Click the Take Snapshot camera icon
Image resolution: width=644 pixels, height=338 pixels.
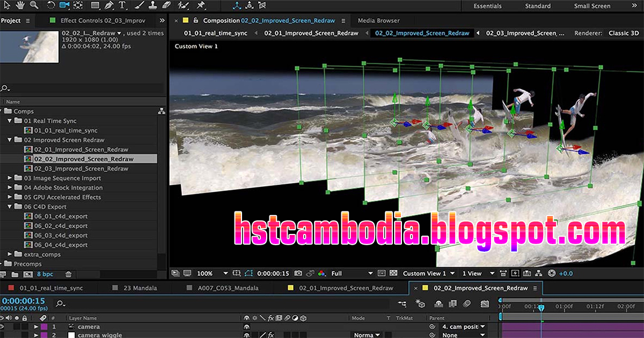(298, 273)
